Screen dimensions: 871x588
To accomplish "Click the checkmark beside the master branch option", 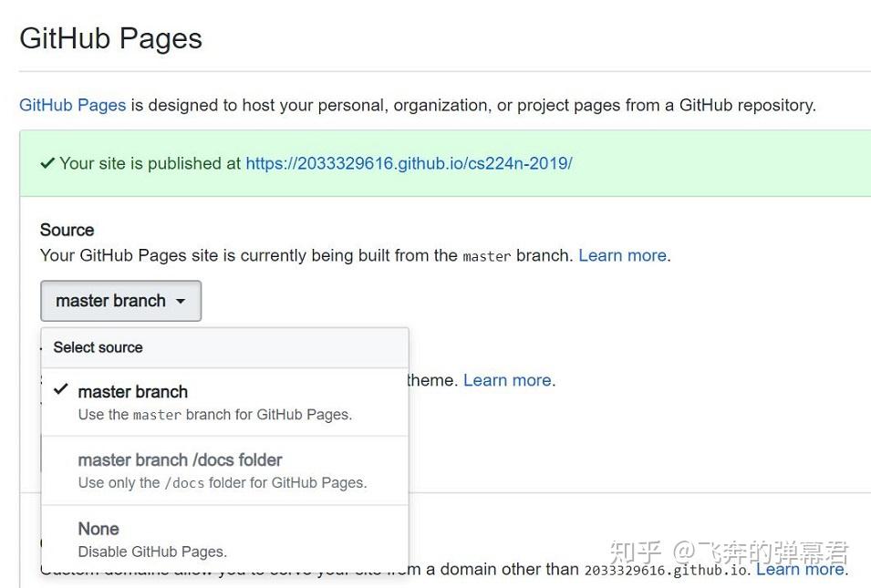I will coord(61,390).
